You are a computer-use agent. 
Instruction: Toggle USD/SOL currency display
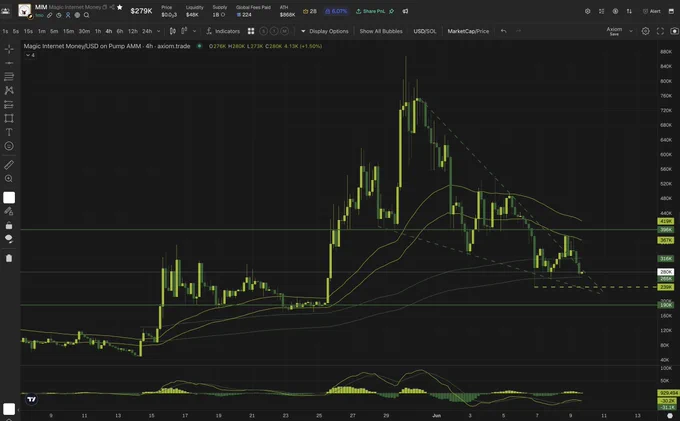(x=425, y=31)
